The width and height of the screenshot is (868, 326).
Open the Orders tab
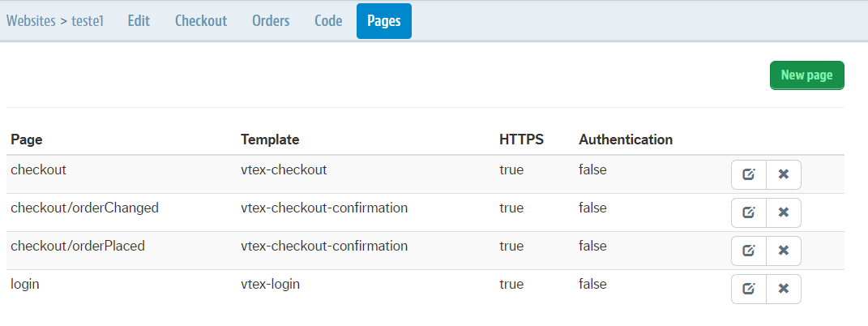(271, 21)
